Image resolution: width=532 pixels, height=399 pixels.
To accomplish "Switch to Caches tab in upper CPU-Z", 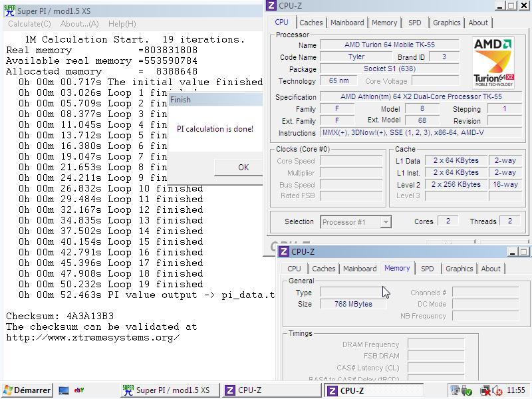I will point(311,23).
